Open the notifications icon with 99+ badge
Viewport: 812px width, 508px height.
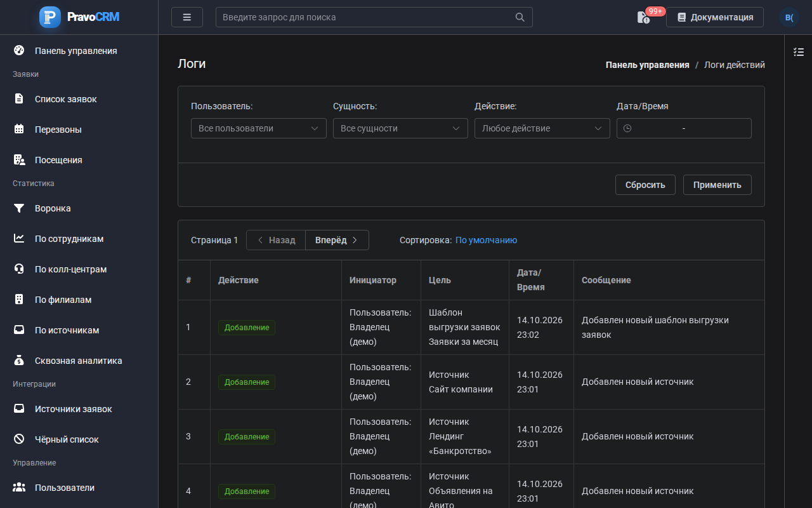[644, 17]
